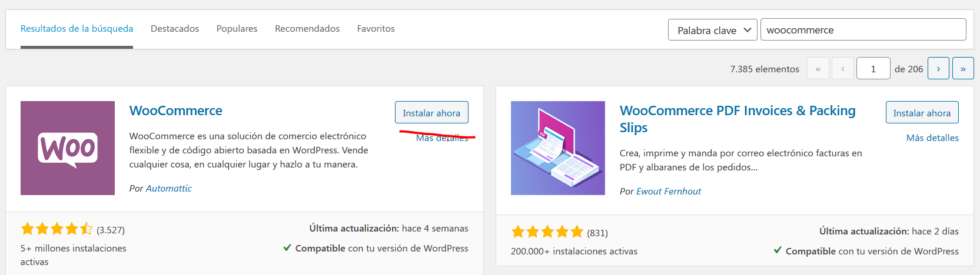Screen dimensions: 980x275
Task: Click the PDF Invoices plugin illustration icon
Action: 558,148
